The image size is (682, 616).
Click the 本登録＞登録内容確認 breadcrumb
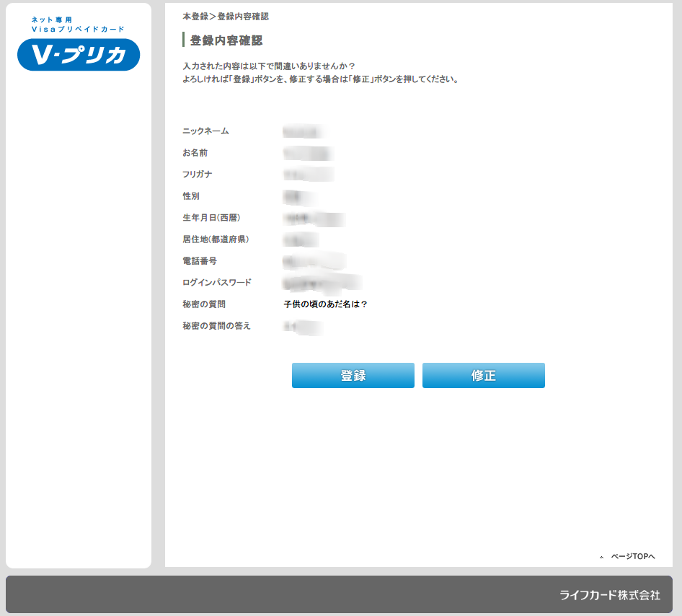(x=226, y=16)
